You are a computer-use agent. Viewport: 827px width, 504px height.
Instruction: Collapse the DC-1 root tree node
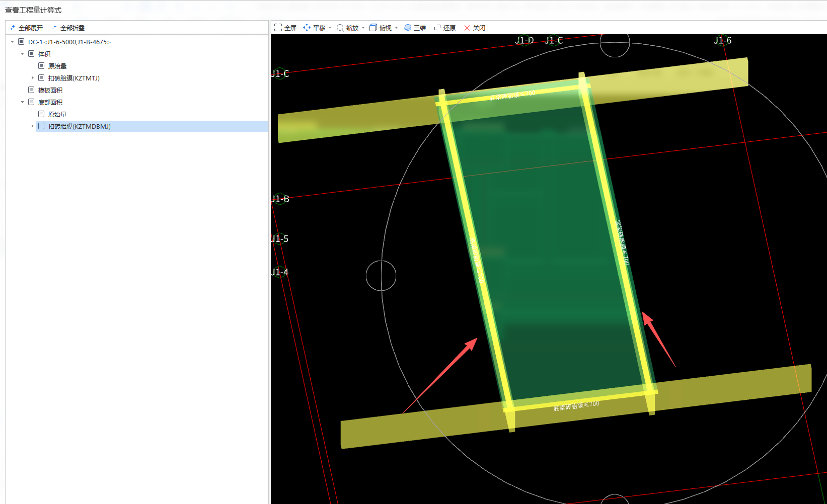pos(12,42)
